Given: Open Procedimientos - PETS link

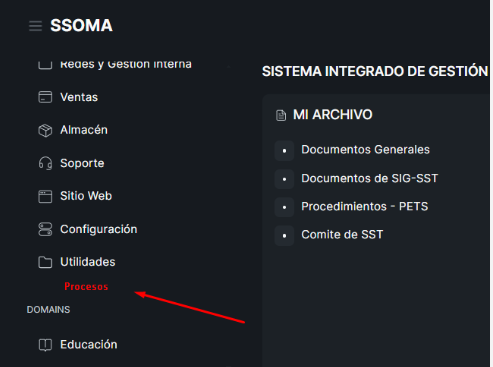Looking at the screenshot, I should click(365, 206).
